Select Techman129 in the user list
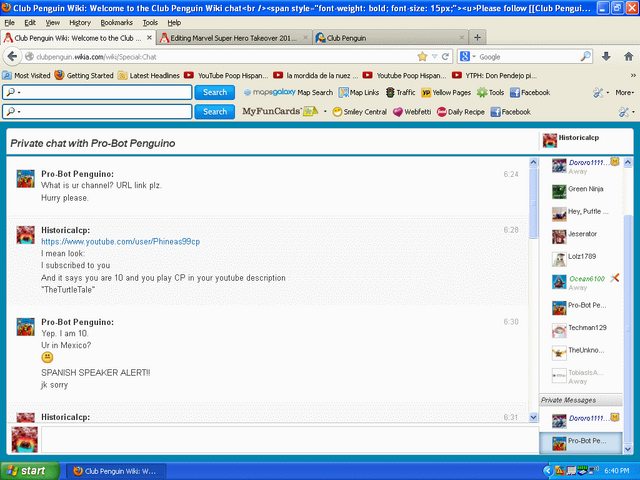This screenshot has height=480, width=640. (580, 329)
